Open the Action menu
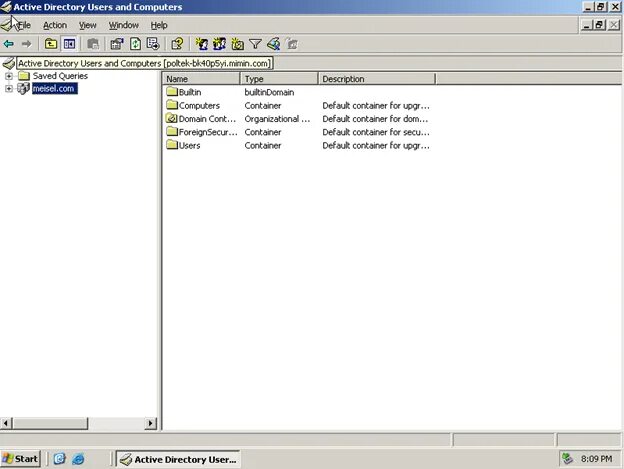The image size is (624, 469). coord(55,25)
